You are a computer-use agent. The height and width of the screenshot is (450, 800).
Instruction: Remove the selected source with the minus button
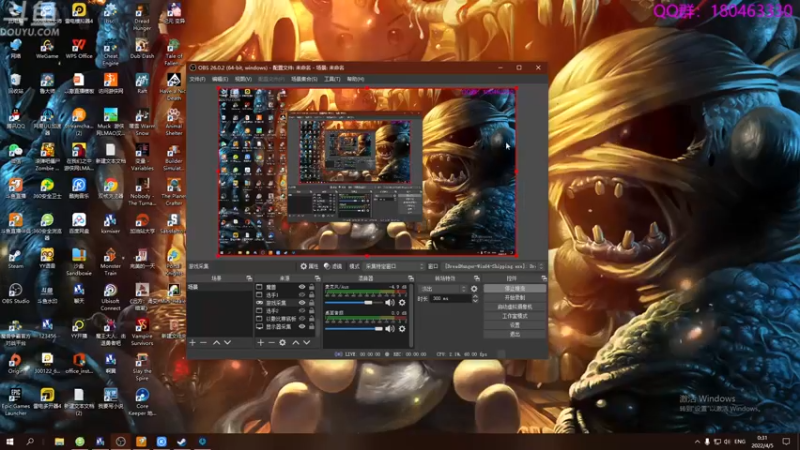pos(271,342)
